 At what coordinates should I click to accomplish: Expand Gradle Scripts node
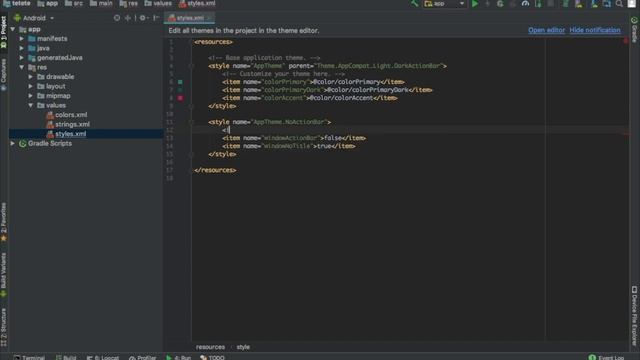tap(13, 144)
